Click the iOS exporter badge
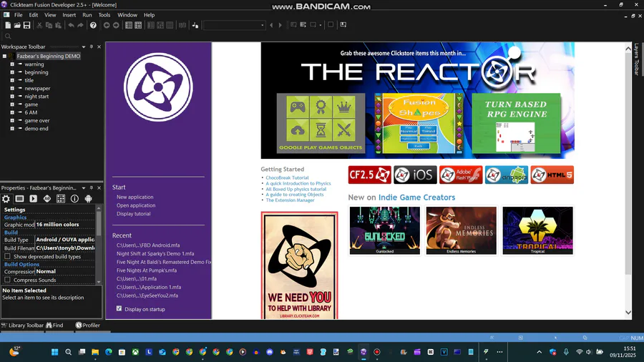The height and width of the screenshot is (362, 644). tap(415, 175)
